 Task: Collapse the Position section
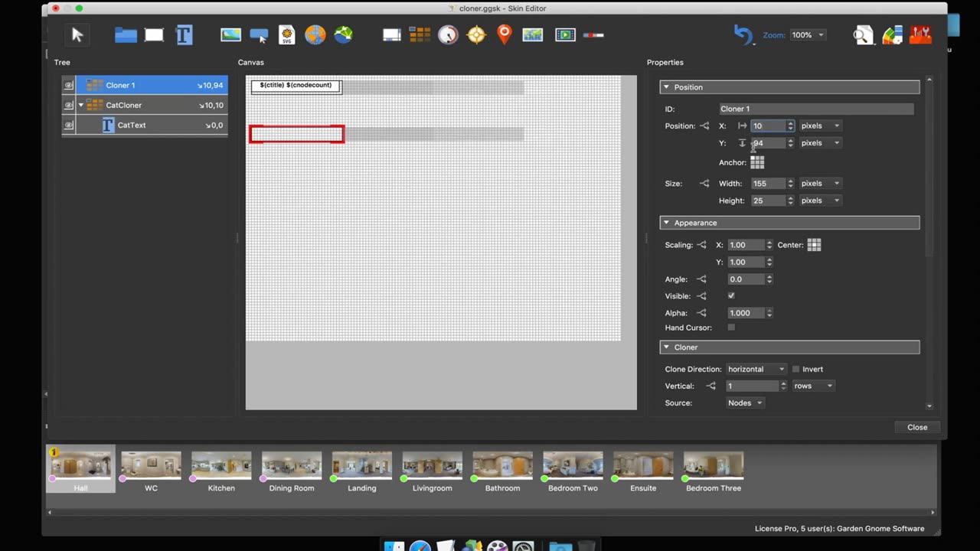(666, 87)
